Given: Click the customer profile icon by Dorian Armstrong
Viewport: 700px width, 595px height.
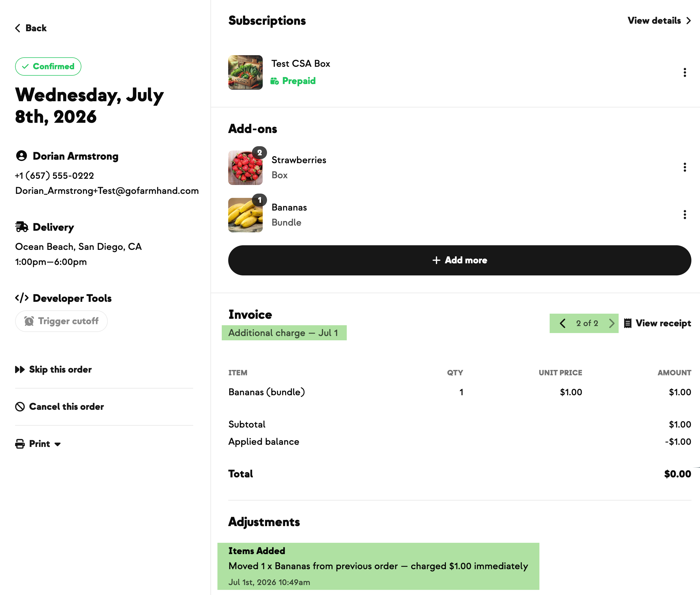Looking at the screenshot, I should coord(22,156).
